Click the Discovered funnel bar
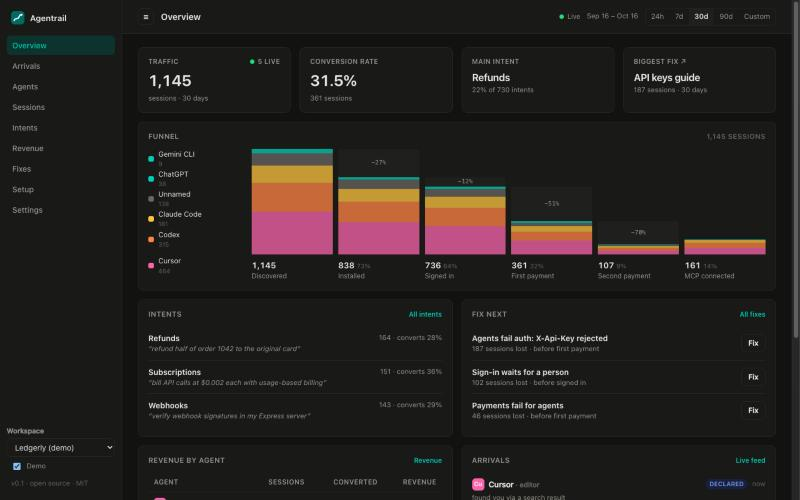The image size is (800, 500). coord(292,202)
